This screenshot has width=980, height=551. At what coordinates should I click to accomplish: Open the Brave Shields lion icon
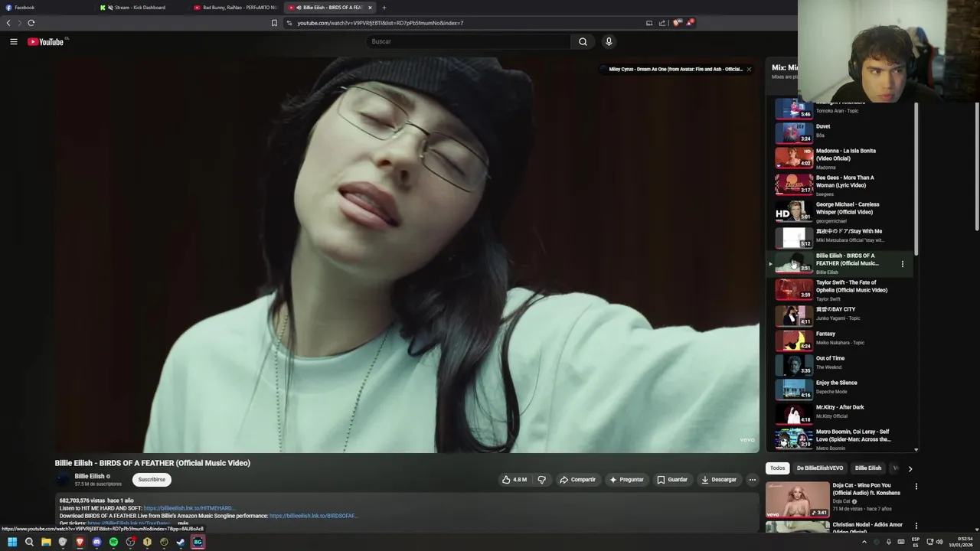tap(676, 23)
